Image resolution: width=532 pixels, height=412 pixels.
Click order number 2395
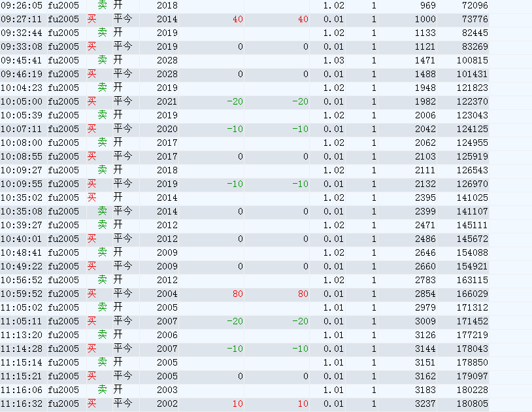pyautogui.click(x=425, y=197)
